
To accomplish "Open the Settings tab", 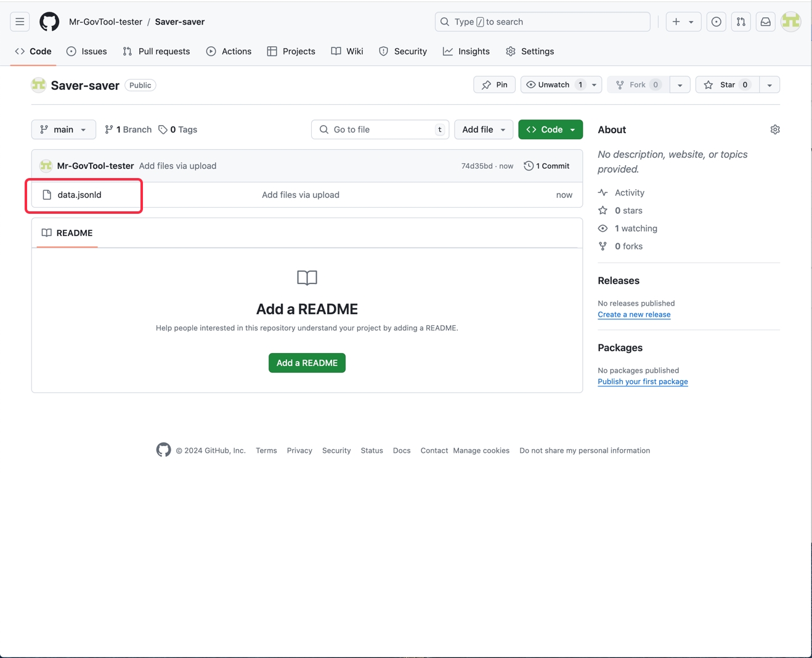I will pyautogui.click(x=530, y=51).
